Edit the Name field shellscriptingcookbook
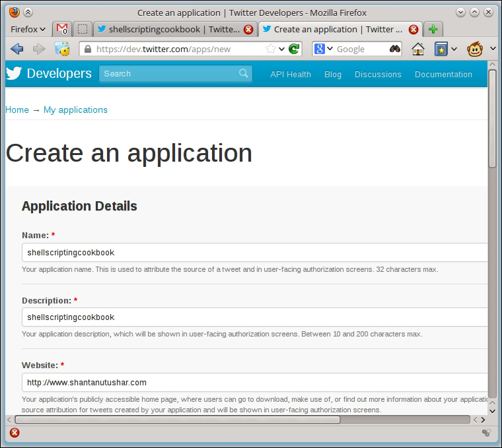 click(255, 252)
